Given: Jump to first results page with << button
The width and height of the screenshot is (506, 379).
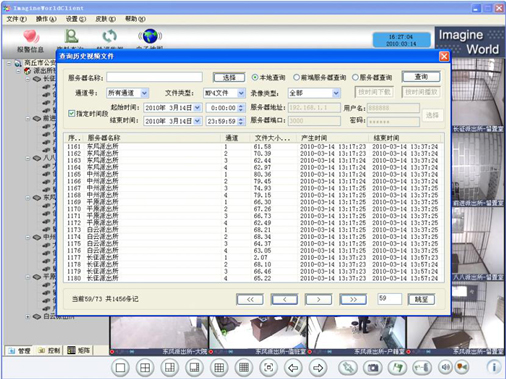Looking at the screenshot, I should [250, 299].
